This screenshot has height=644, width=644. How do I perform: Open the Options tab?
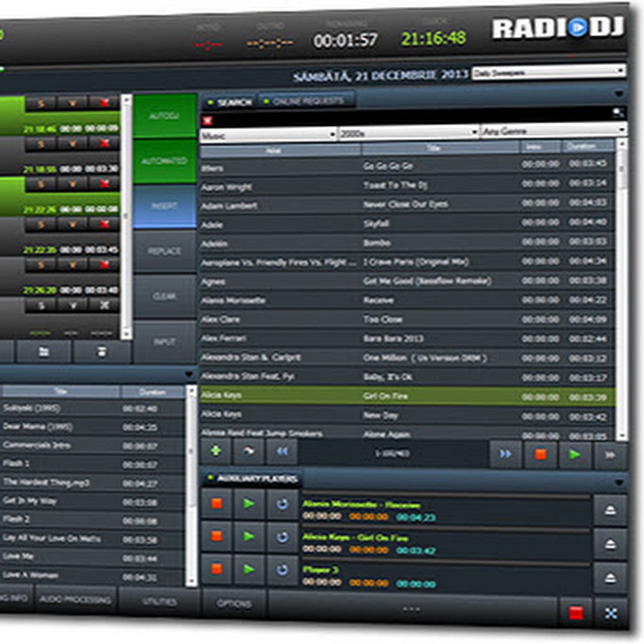234,603
